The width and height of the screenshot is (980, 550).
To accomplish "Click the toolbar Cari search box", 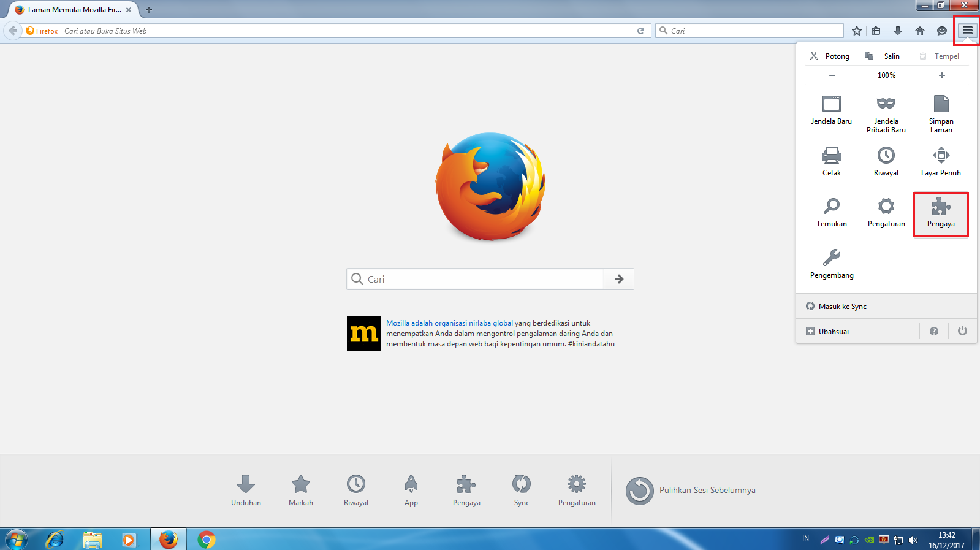I will click(x=750, y=31).
